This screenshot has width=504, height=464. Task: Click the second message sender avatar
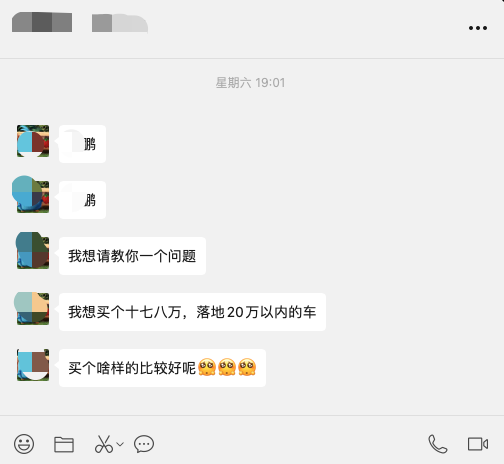coord(33,197)
